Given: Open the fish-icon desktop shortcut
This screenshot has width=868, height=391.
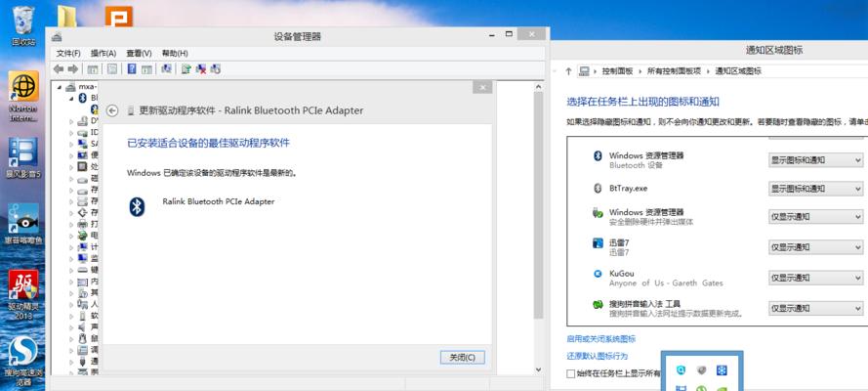Looking at the screenshot, I should pos(23,223).
